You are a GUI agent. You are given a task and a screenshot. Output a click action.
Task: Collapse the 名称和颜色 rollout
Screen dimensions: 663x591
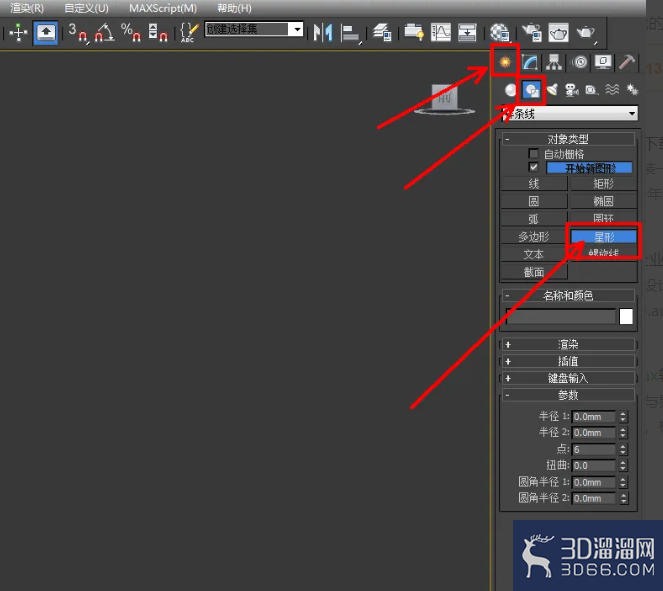coord(568,296)
